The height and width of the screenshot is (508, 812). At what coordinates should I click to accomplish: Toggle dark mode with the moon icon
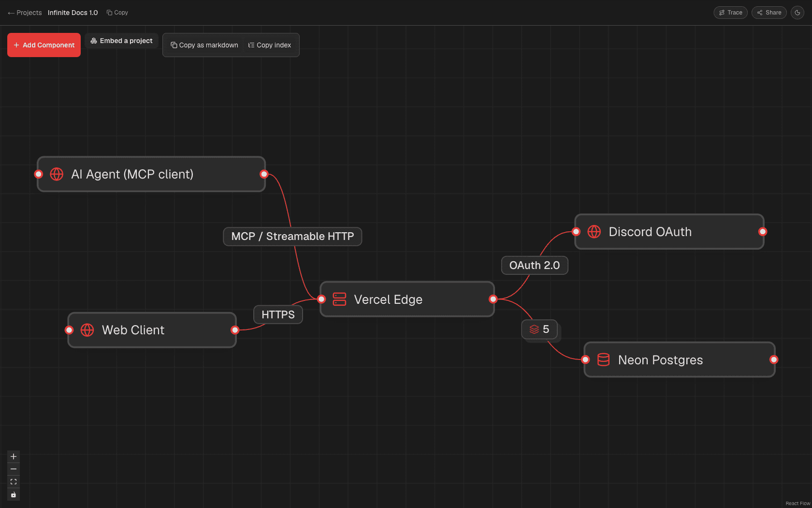click(x=797, y=13)
